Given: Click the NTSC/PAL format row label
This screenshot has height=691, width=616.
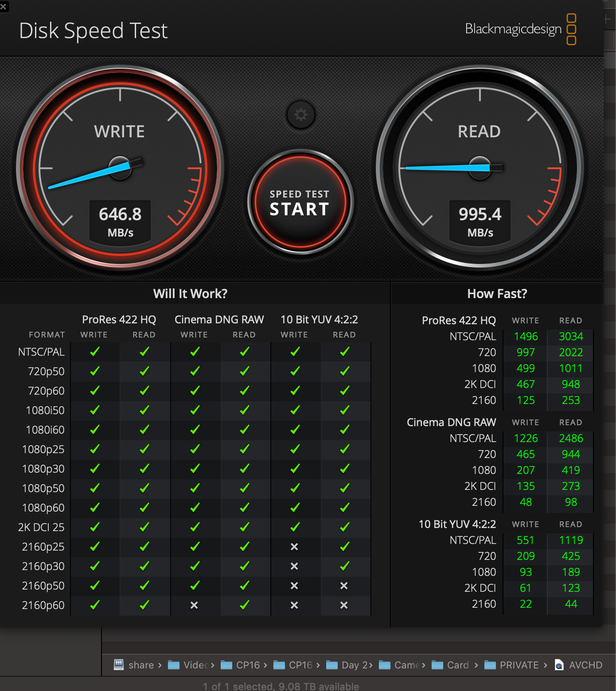Looking at the screenshot, I should click(x=41, y=352).
